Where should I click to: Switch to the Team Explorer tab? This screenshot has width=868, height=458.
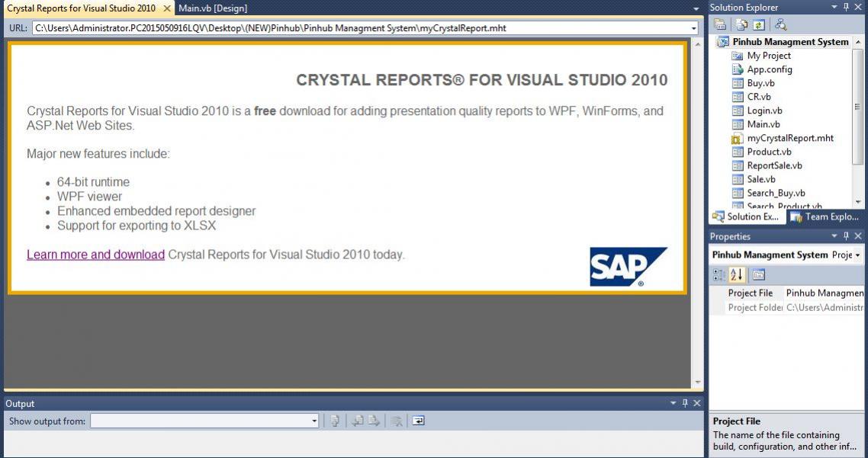pos(825,217)
